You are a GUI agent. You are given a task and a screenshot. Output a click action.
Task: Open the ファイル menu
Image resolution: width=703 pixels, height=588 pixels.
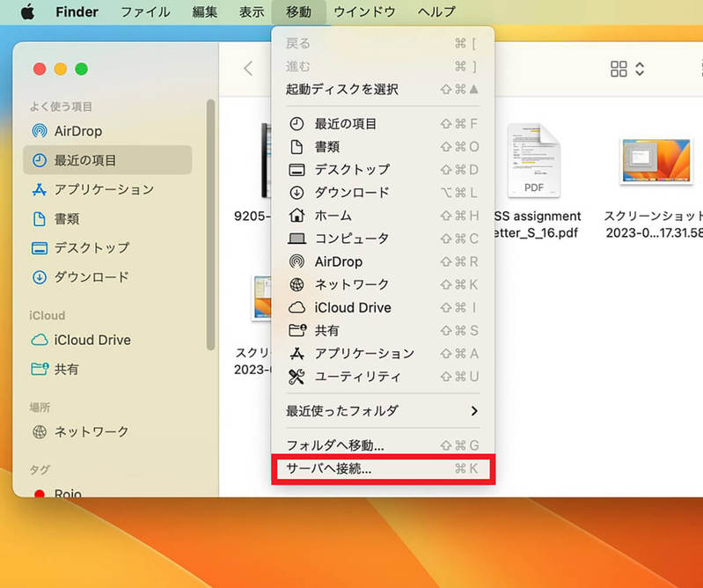(145, 11)
